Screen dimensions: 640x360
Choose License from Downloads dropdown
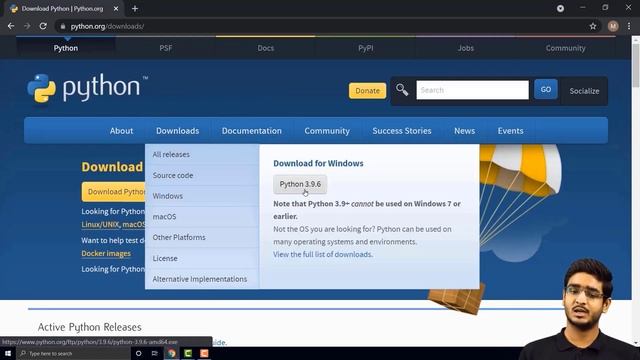point(202,258)
